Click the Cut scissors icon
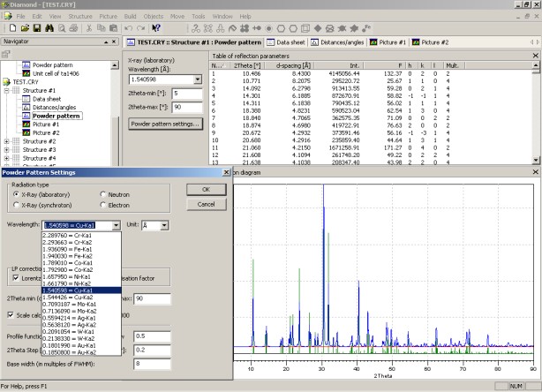This screenshot has height=392, width=542. click(x=88, y=28)
